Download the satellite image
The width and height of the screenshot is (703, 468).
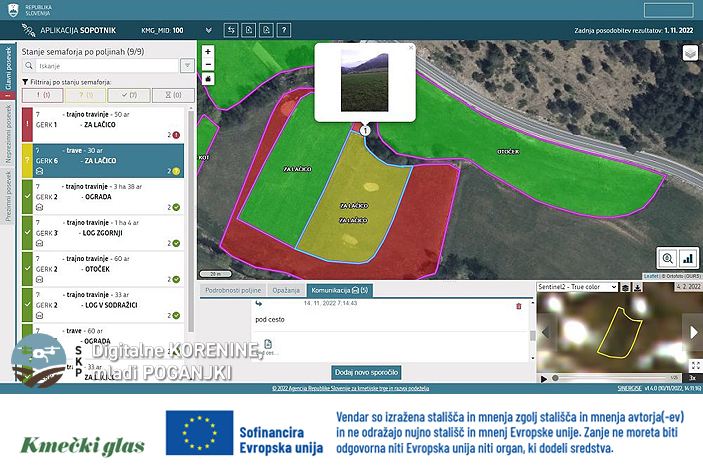pos(637,287)
